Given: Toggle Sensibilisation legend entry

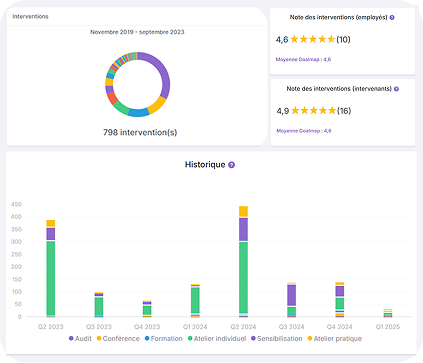Looking at the screenshot, I should (277, 338).
